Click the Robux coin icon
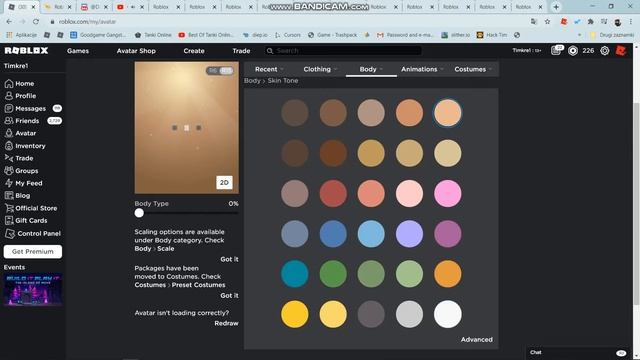The width and height of the screenshot is (640, 360). [573, 51]
